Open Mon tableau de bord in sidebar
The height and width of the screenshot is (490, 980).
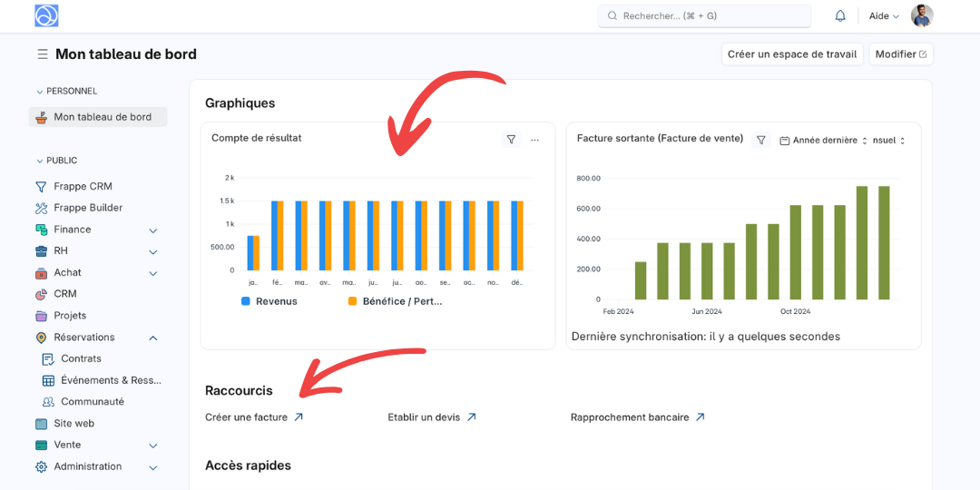[x=97, y=117]
